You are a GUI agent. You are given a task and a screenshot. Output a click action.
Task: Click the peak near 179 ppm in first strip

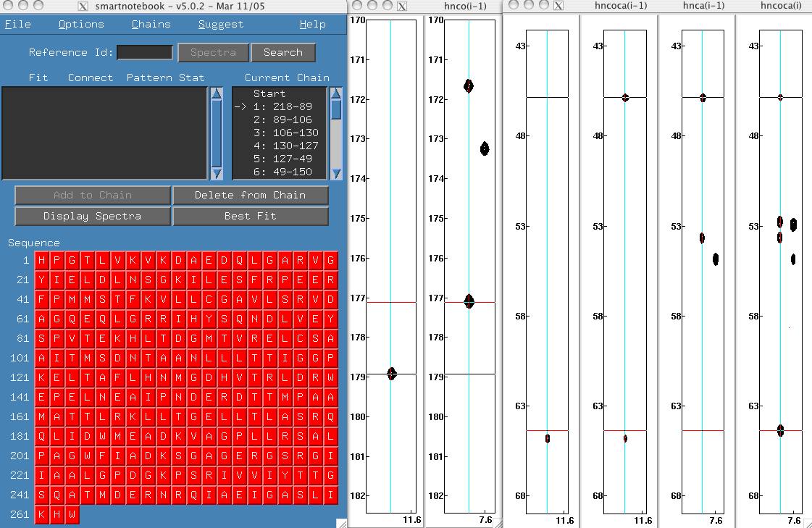[392, 374]
